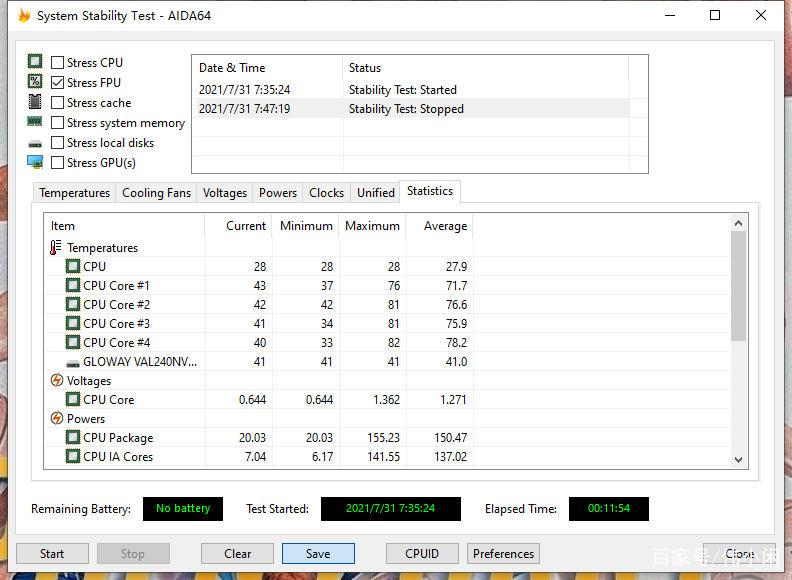Click the Powers section icon
The height and width of the screenshot is (580, 792).
point(56,418)
